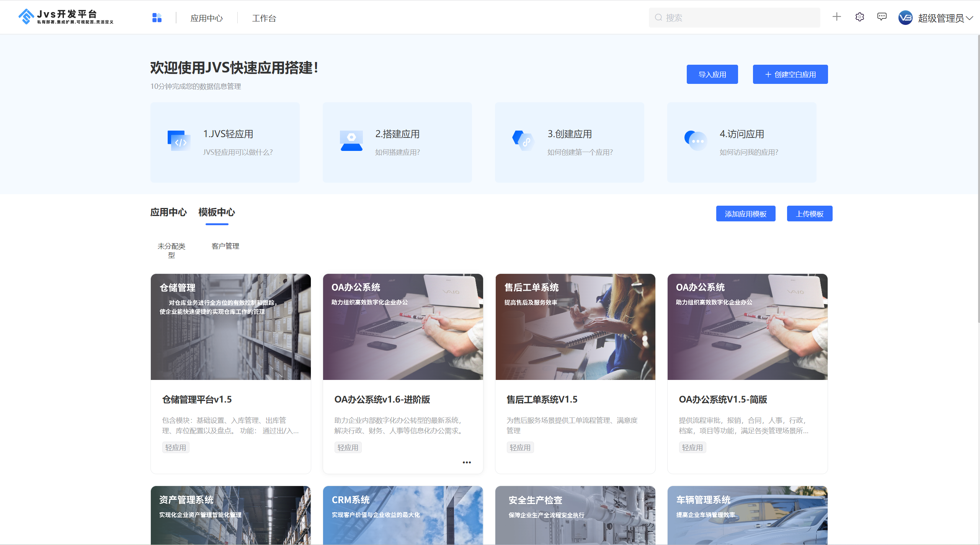Click the OA办公系统V1.5-简版 title

tap(723, 399)
